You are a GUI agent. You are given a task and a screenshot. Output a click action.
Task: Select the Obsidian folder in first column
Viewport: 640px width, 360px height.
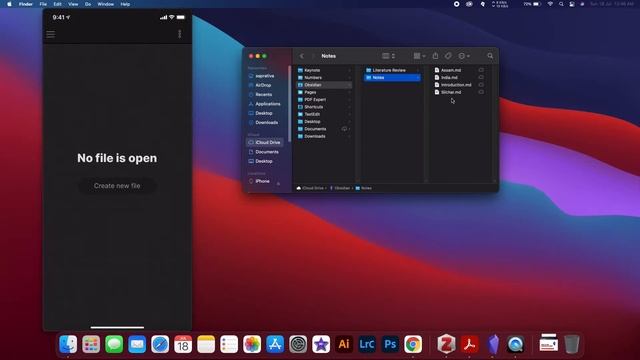[x=324, y=85]
